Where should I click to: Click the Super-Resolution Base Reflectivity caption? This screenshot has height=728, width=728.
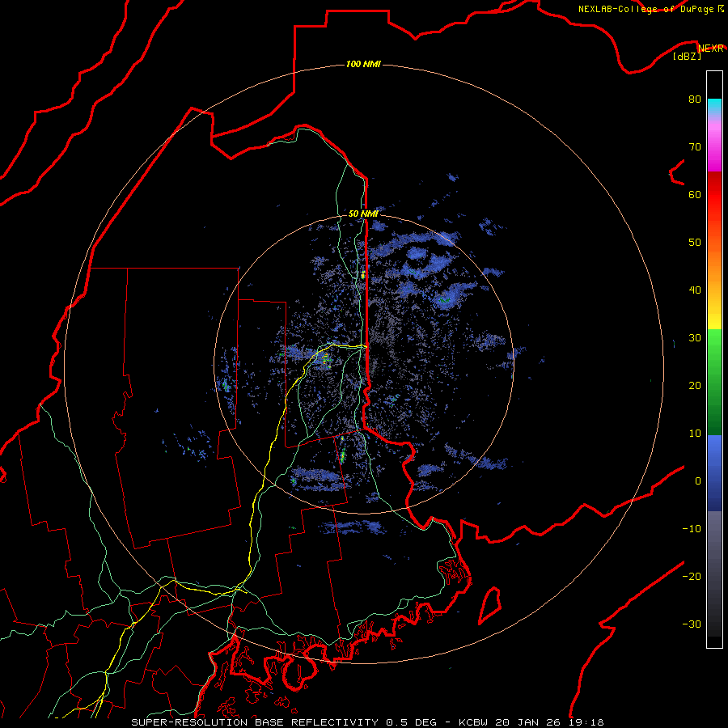tap(367, 722)
